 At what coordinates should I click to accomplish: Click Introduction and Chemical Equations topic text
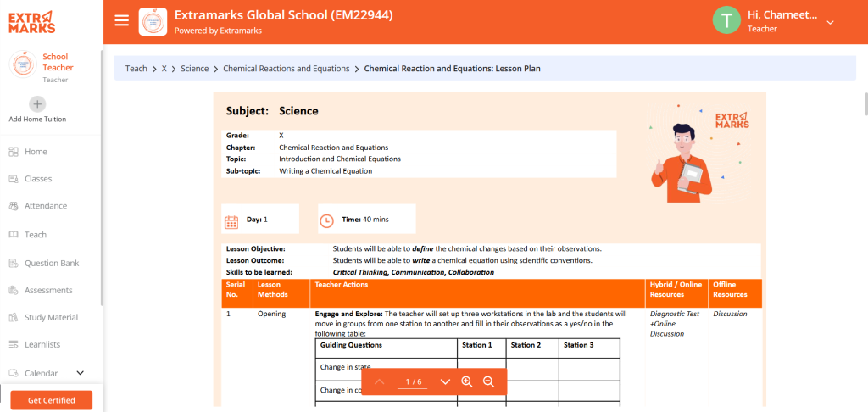[x=340, y=159]
